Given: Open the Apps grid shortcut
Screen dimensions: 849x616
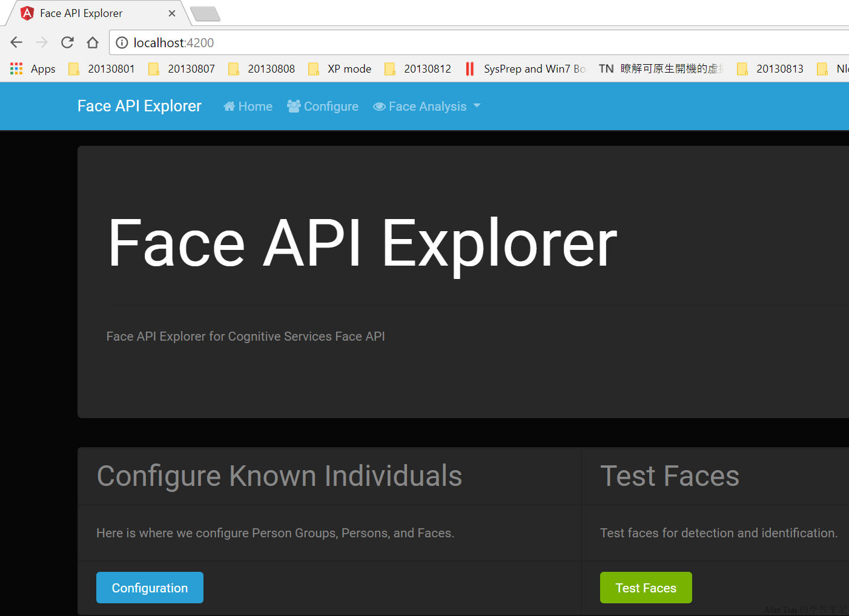Looking at the screenshot, I should (x=33, y=69).
